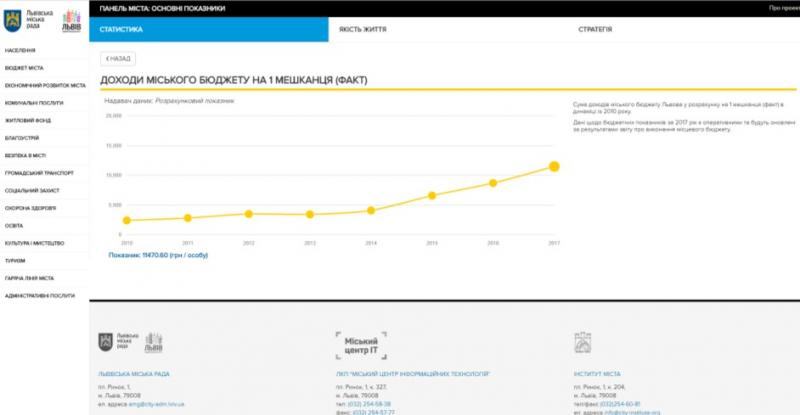Screen dimensions: 800x415
Task: Open ТУРИЗМ sidebar item
Action: click(x=15, y=261)
